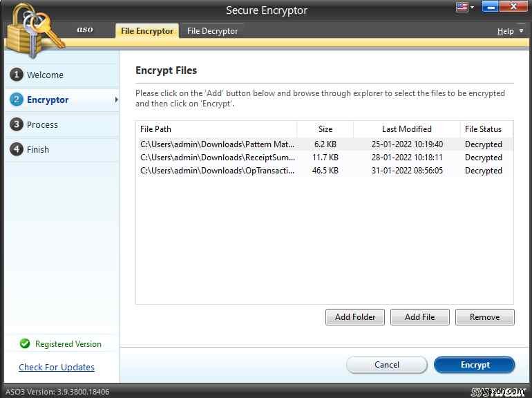The width and height of the screenshot is (532, 398).
Task: Click the 28-01-2022 10:18:11 date cell
Action: tap(407, 158)
